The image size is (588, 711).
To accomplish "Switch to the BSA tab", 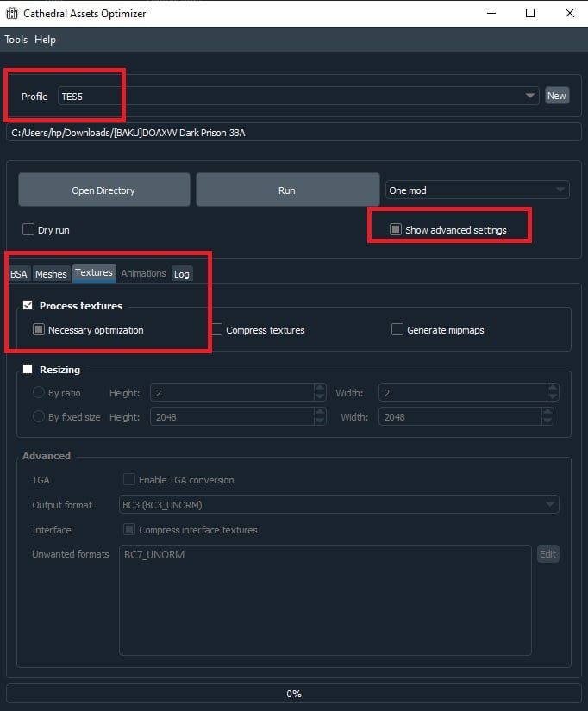I will coord(19,274).
